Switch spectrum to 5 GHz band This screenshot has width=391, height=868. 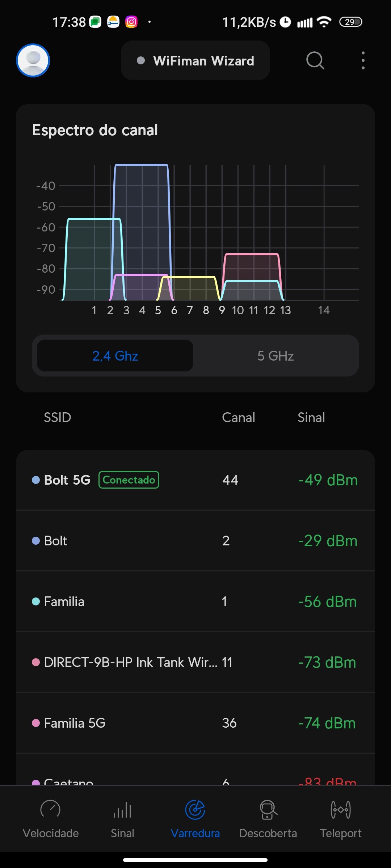pos(276,356)
